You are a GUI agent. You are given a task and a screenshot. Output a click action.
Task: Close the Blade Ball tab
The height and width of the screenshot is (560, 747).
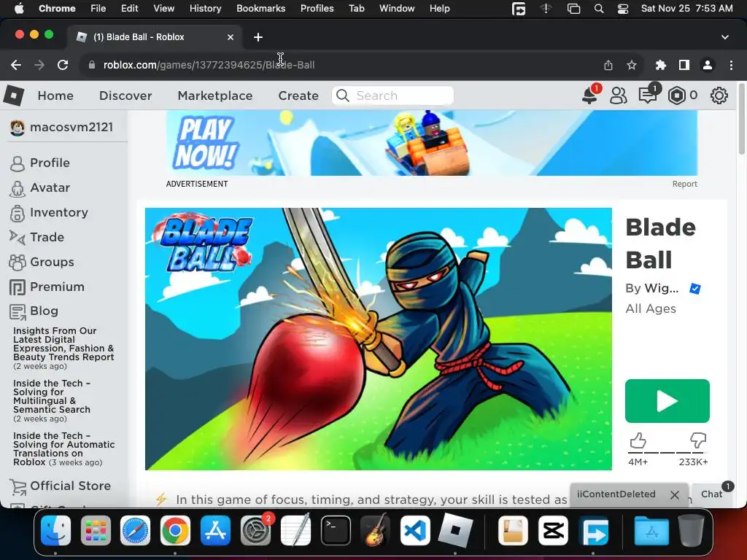(x=231, y=37)
